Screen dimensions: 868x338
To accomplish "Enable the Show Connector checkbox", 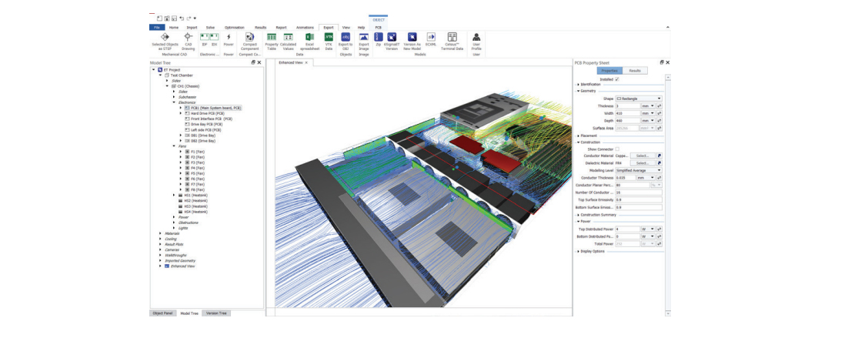I will click(617, 149).
